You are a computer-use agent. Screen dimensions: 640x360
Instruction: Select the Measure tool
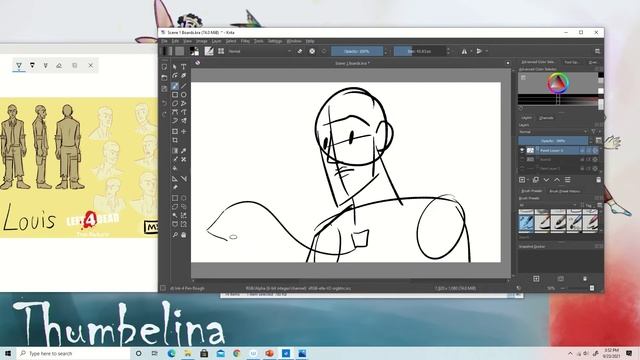pos(184,178)
